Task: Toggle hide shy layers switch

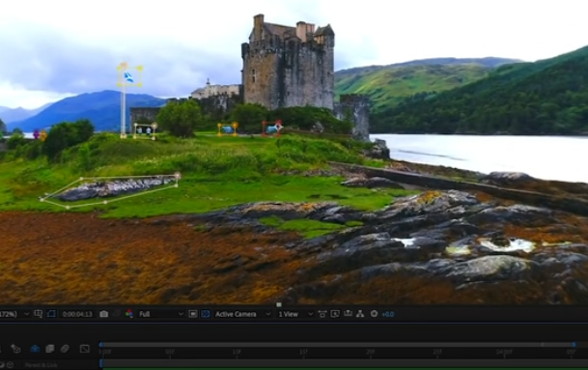Action: (x=35, y=349)
